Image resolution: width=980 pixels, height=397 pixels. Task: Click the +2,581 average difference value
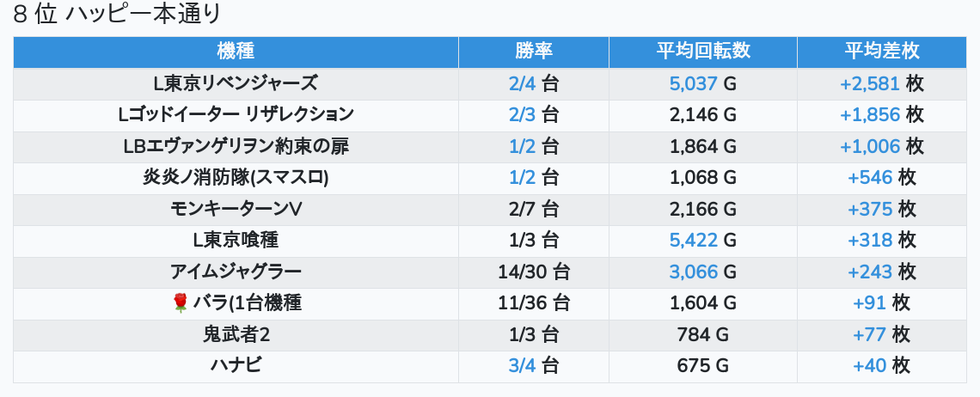(869, 83)
